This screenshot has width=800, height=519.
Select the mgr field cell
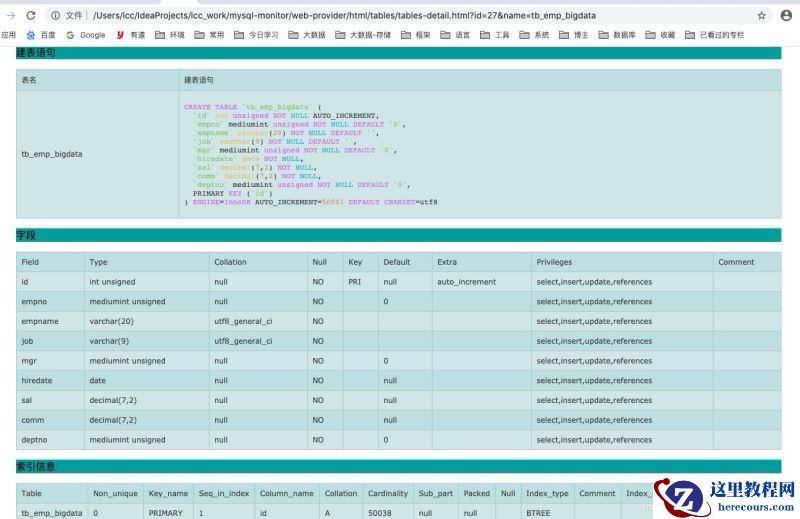pyautogui.click(x=50, y=361)
